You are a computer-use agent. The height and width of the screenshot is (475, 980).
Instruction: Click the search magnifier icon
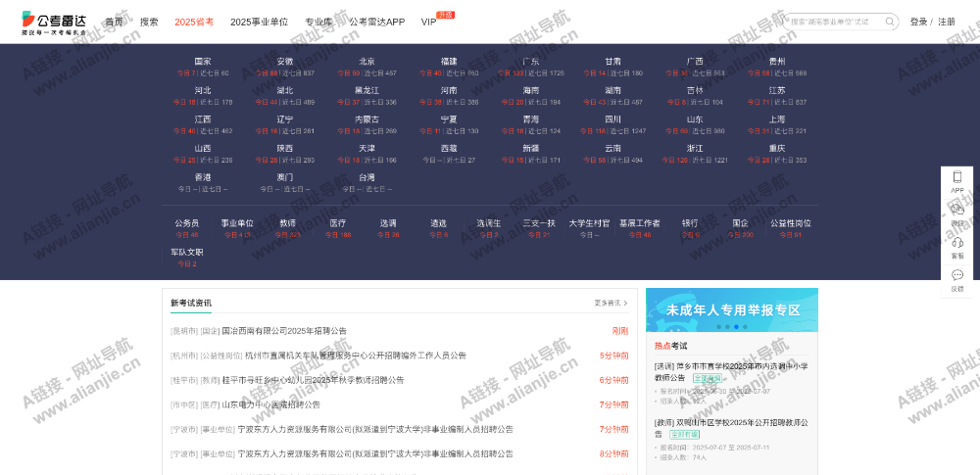[890, 22]
